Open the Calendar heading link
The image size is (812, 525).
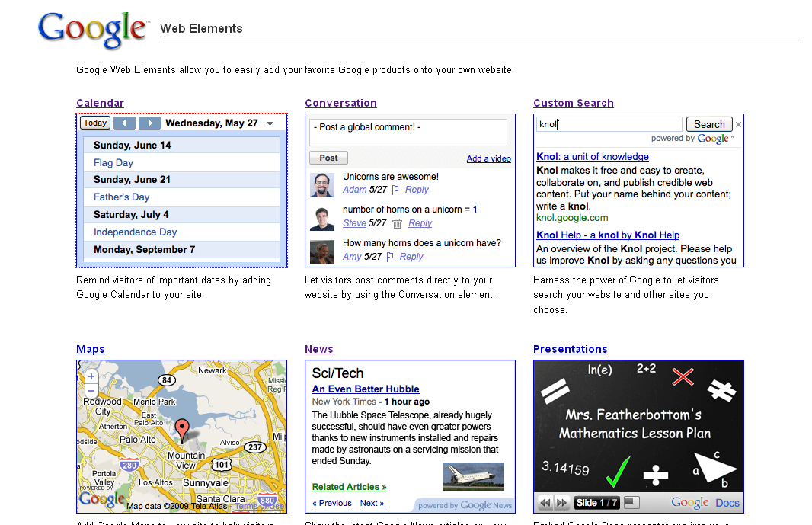[100, 103]
